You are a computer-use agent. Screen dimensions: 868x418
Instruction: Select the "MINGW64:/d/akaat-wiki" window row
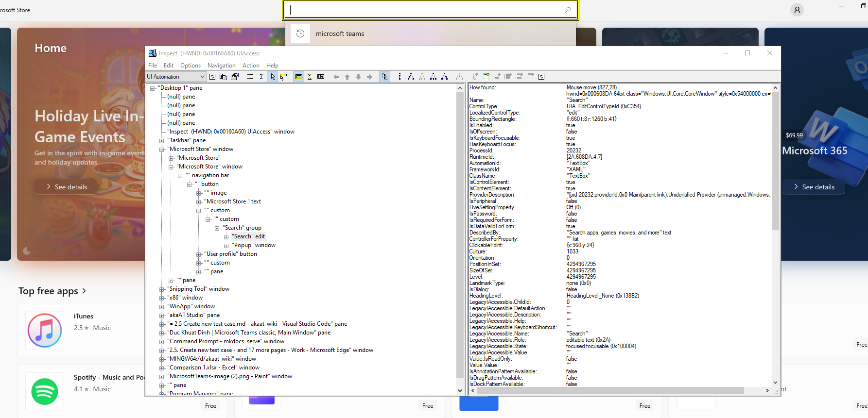pos(211,359)
